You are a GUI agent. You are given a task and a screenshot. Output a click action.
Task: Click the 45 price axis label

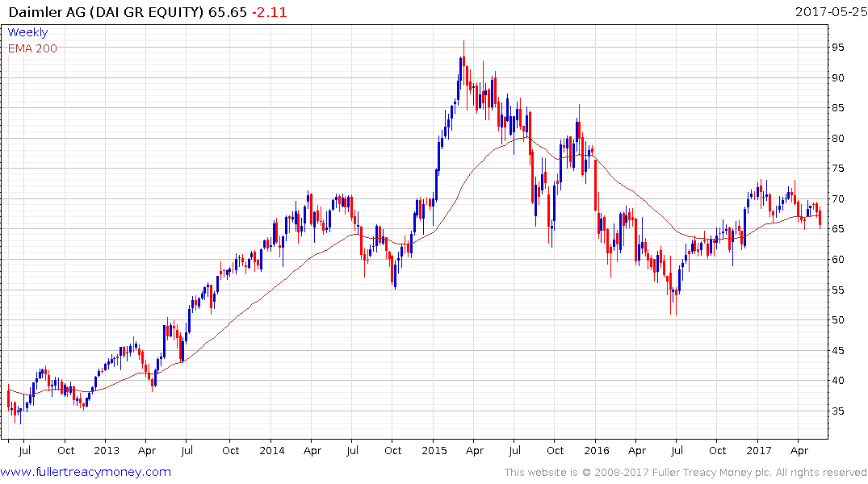tap(838, 351)
